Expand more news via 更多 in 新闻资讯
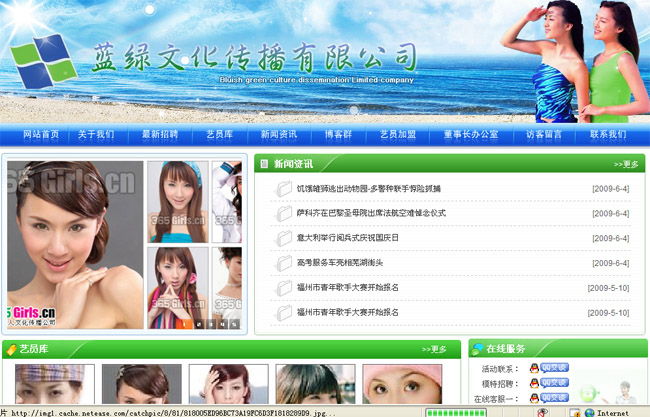The height and width of the screenshot is (417, 650). pos(626,164)
